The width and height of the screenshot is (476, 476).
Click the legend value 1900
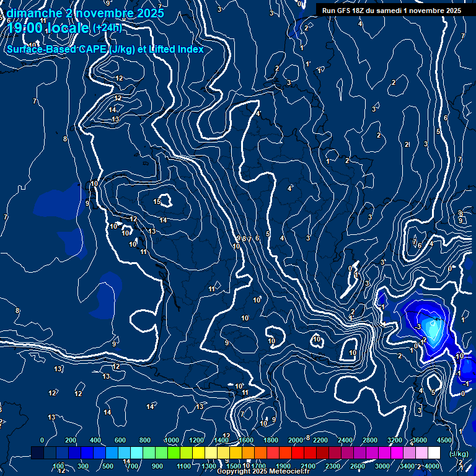click(283, 466)
